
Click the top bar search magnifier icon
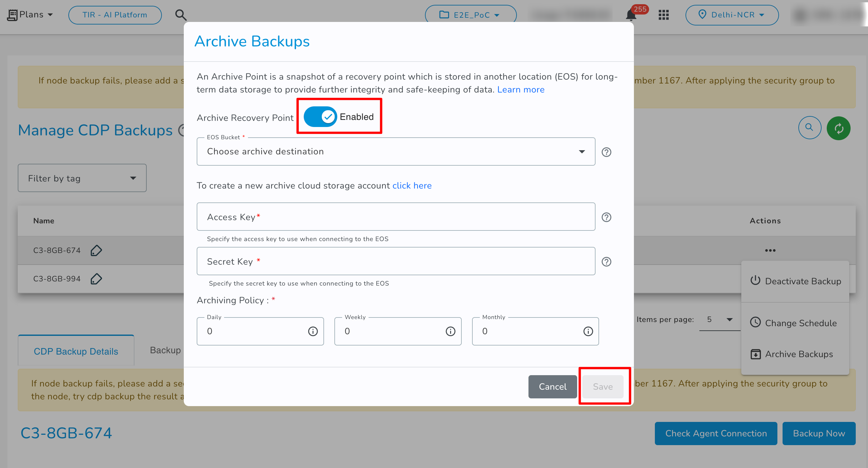[181, 15]
